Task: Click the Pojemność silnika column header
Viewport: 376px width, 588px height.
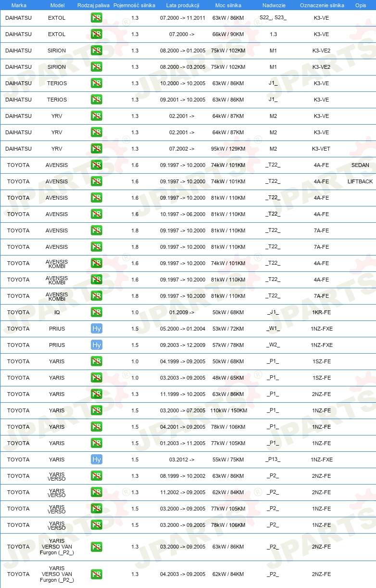Action: click(x=134, y=5)
